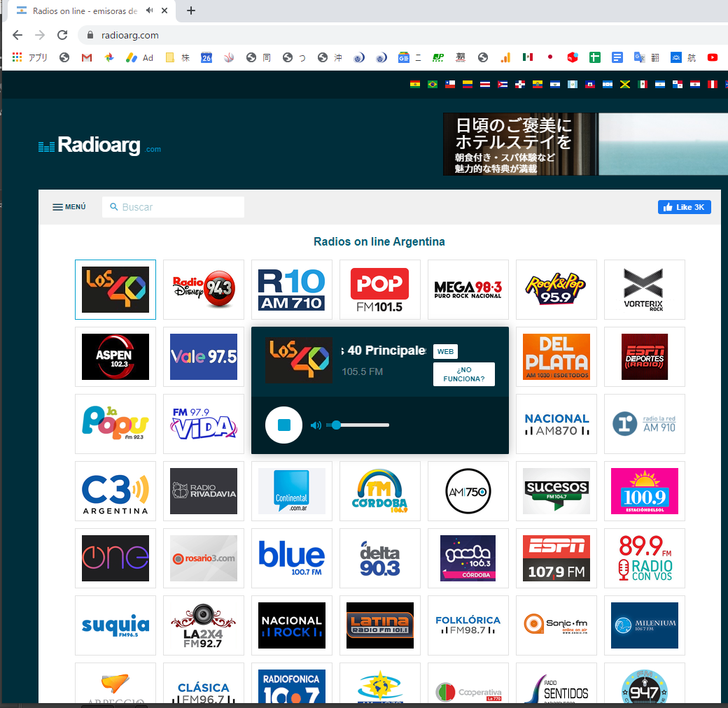
Task: Adjust the player volume slider
Action: 358,425
